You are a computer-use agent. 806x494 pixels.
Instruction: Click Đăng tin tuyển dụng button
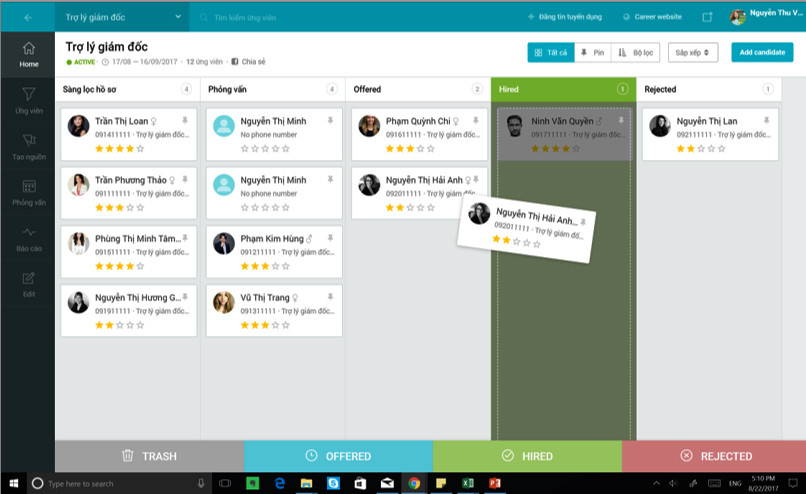566,17
